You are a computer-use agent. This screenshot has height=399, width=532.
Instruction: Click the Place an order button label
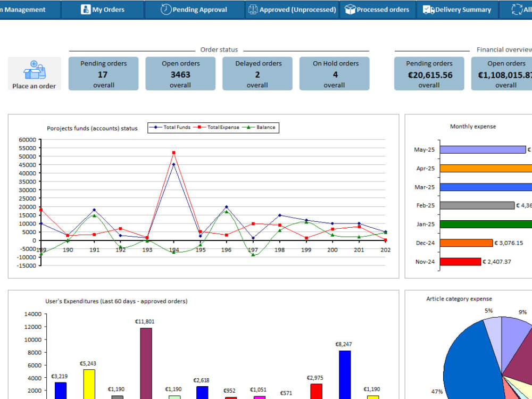[x=34, y=86]
